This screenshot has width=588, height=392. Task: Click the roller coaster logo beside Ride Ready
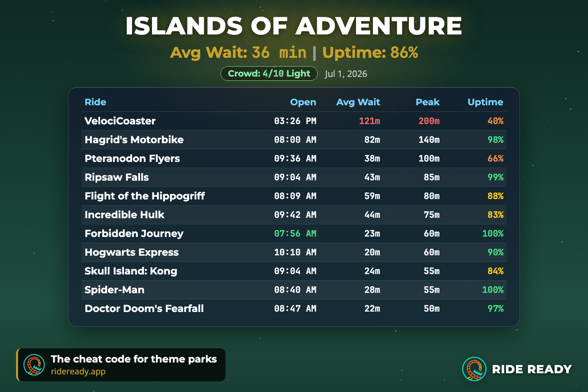(474, 369)
